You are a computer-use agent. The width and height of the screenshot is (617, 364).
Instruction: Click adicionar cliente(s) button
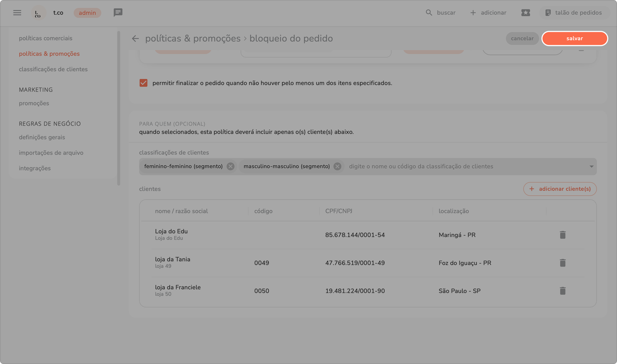tap(560, 189)
